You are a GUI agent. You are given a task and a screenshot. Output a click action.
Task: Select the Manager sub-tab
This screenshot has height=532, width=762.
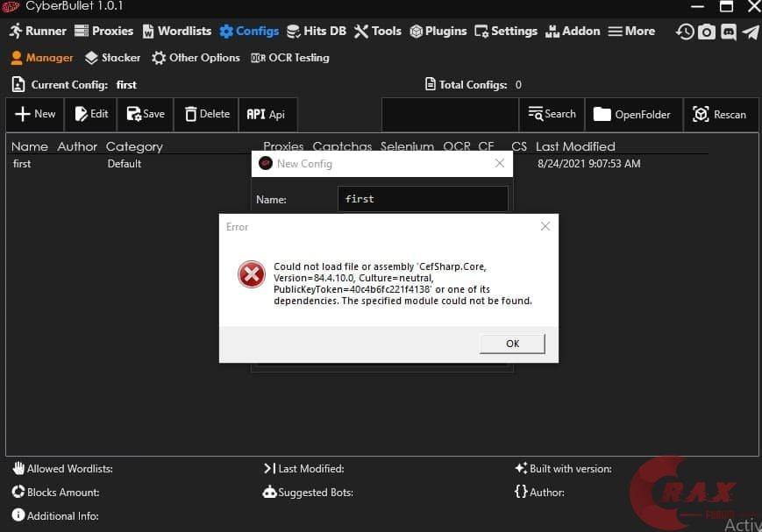point(42,58)
